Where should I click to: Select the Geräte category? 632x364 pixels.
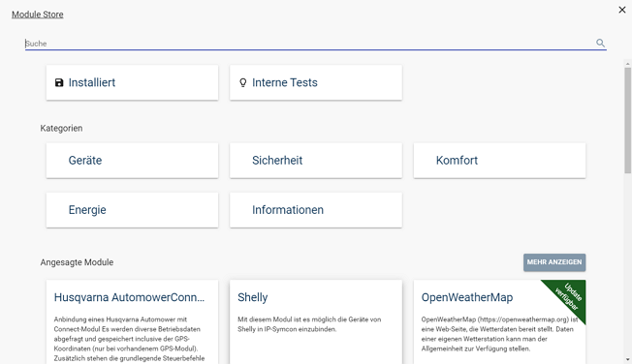pos(132,161)
